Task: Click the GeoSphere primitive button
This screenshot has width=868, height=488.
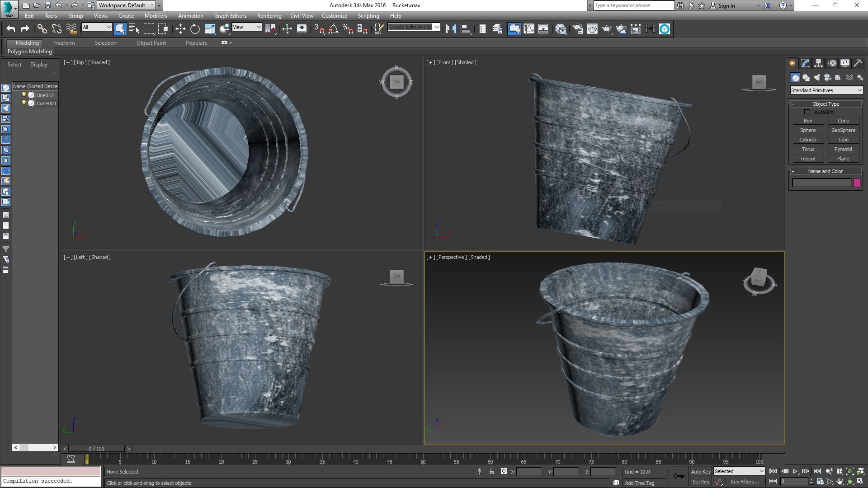Action: click(x=843, y=130)
